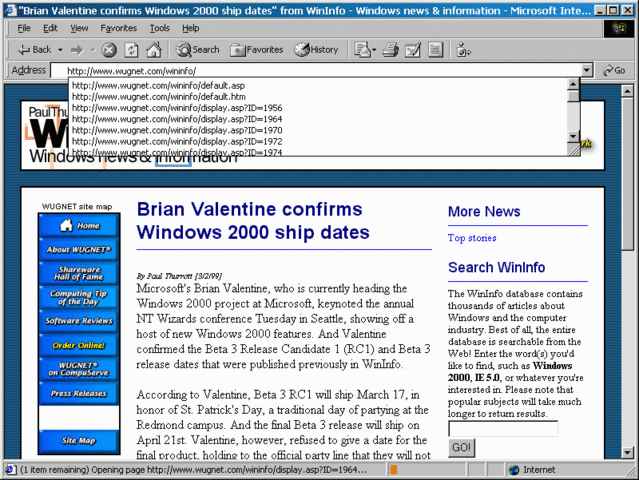The width and height of the screenshot is (639, 480).
Task: Open Computing Tip of the Day
Action: [x=79, y=297]
